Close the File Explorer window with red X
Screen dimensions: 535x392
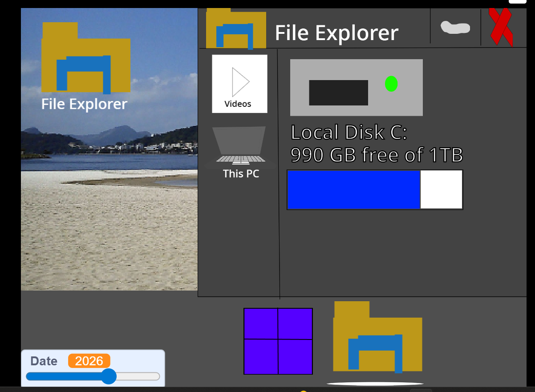[501, 27]
